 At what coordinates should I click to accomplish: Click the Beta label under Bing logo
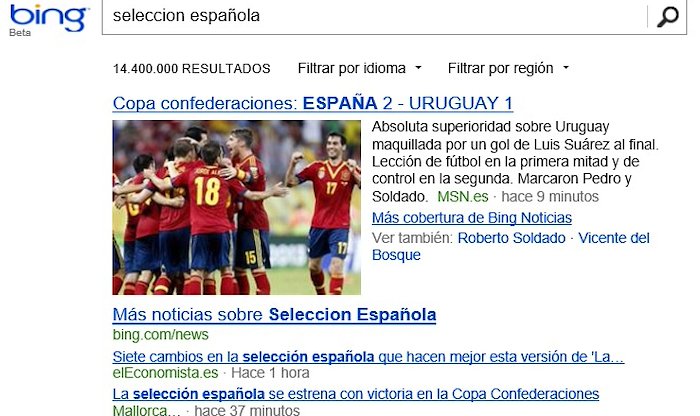[20, 33]
